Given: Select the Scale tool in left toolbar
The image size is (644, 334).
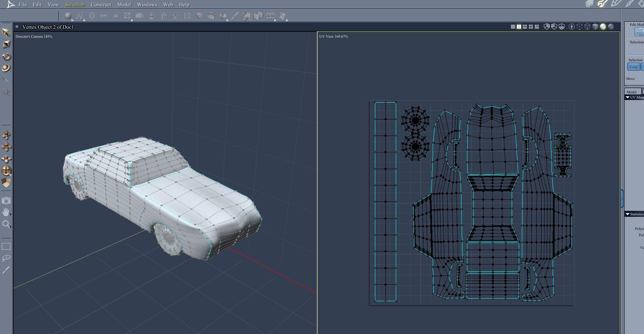Looking at the screenshot, I should click(6, 44).
